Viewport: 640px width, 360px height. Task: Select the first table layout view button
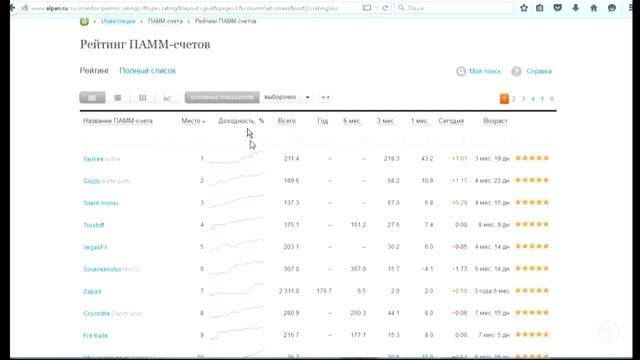click(92, 98)
